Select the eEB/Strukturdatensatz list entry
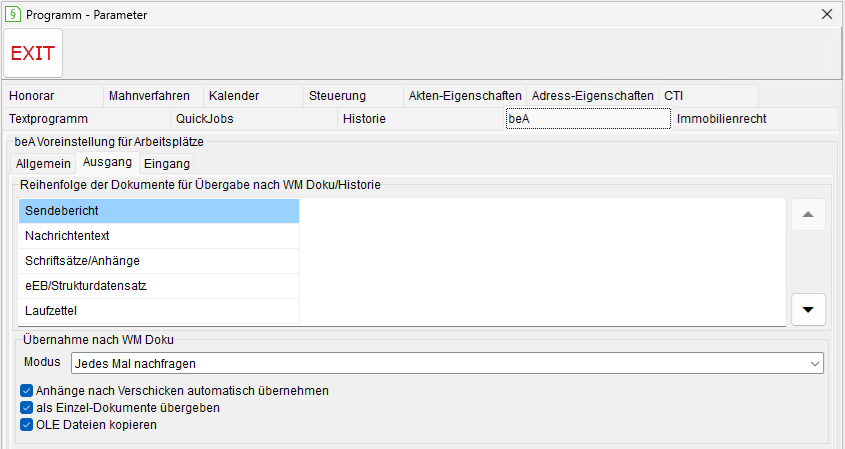Image resolution: width=845 pixels, height=449 pixels. click(159, 286)
